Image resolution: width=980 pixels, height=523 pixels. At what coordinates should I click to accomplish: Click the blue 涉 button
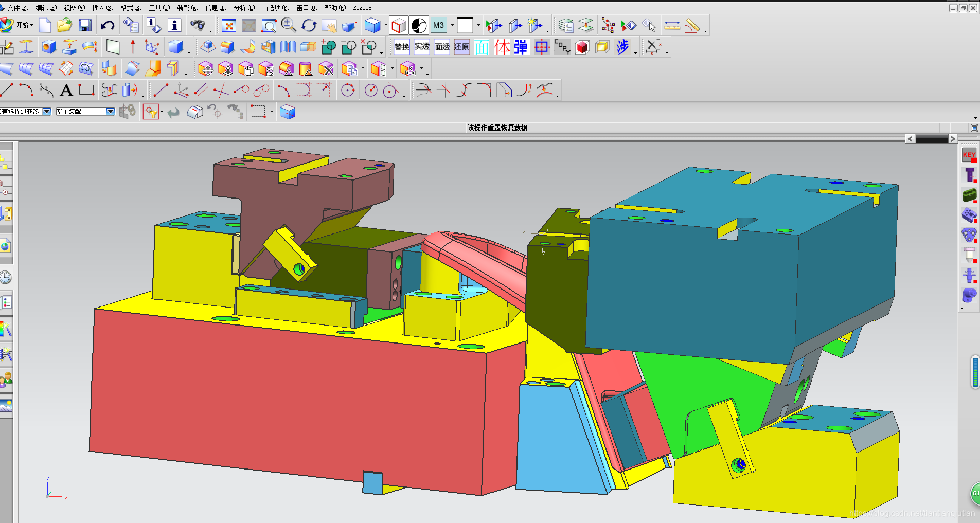click(622, 47)
